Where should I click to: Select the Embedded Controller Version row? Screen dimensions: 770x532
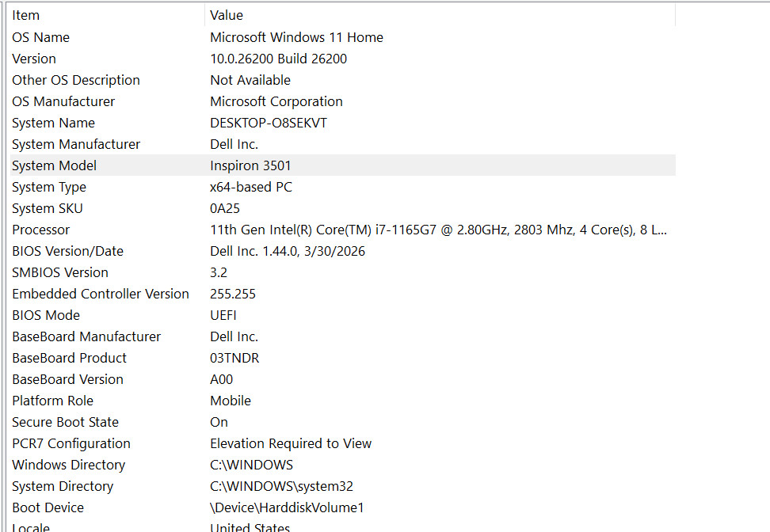coord(343,294)
